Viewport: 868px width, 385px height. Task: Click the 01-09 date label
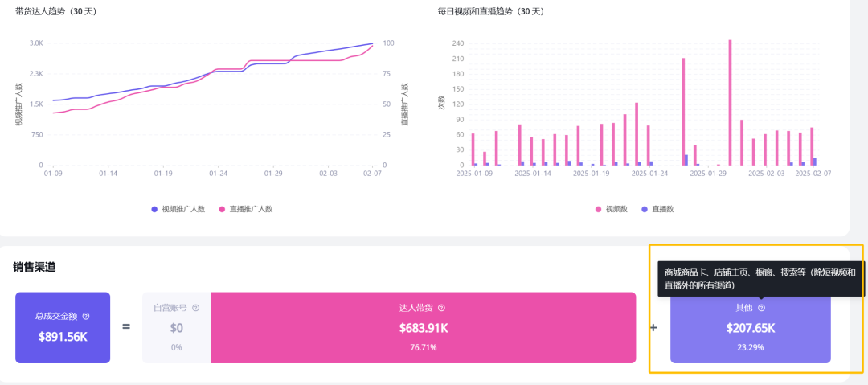[52, 174]
